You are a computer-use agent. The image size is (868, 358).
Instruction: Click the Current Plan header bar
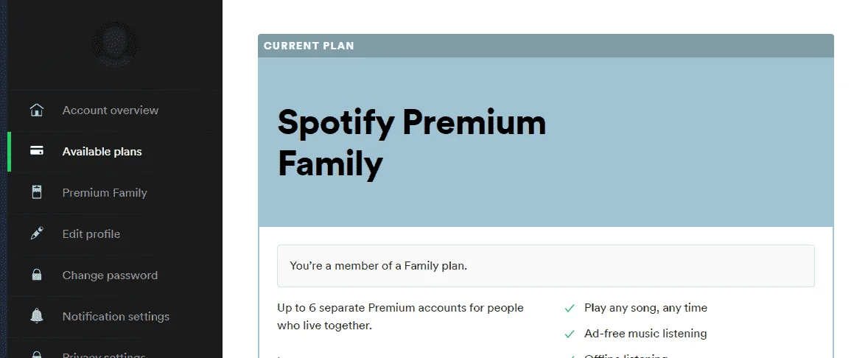(546, 46)
